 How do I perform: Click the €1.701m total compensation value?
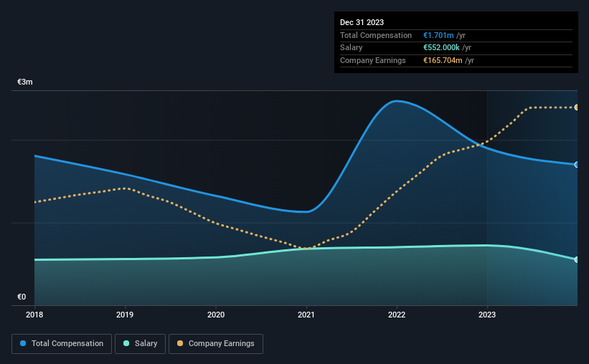(x=438, y=35)
